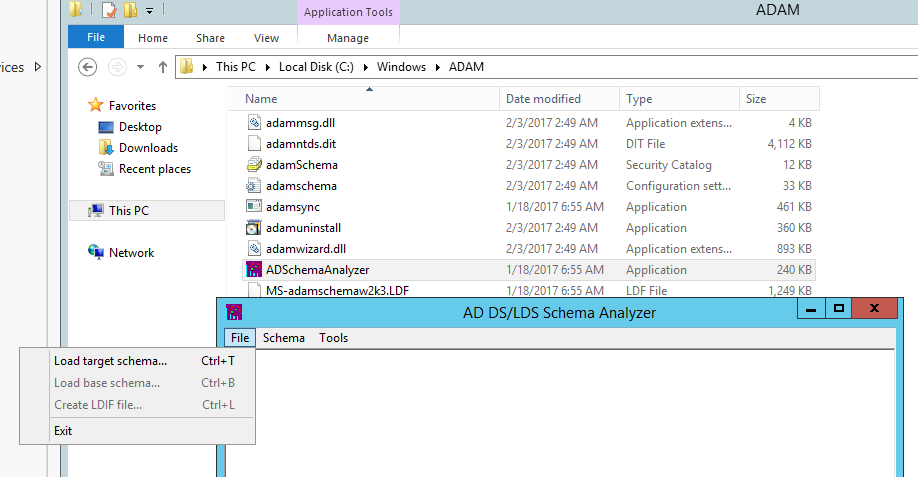Click the adamuninstall file icon
The image size is (918, 477).
253,228
